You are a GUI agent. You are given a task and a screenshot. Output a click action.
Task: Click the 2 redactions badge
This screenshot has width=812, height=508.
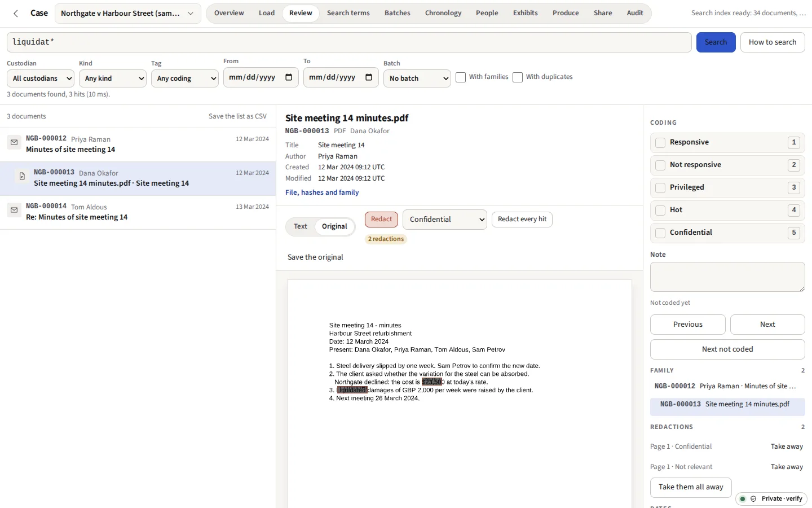[386, 239]
